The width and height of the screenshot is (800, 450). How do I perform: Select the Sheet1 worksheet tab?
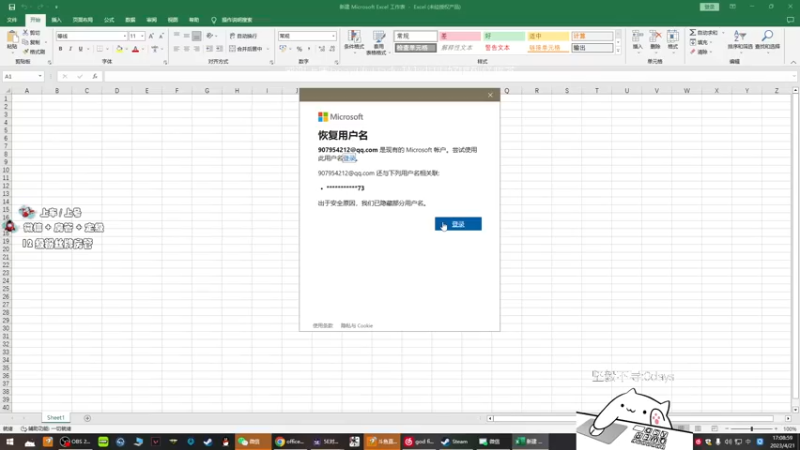pyautogui.click(x=56, y=417)
